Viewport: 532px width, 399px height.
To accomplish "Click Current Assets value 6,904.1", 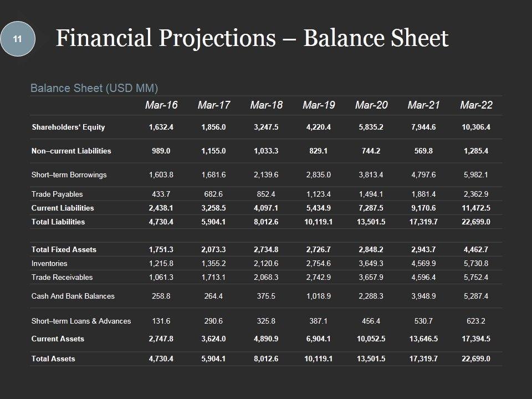I will pyautogui.click(x=319, y=339).
